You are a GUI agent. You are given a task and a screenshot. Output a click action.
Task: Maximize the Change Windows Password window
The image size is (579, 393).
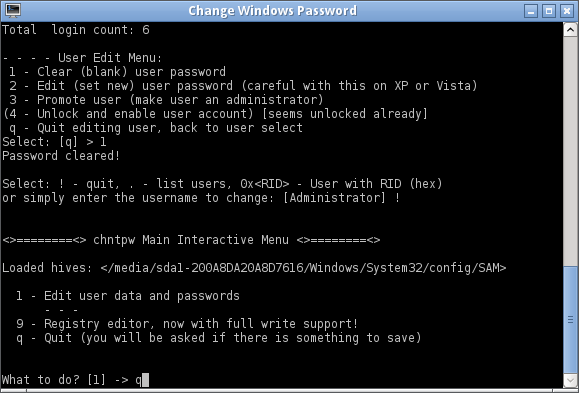pos(549,11)
